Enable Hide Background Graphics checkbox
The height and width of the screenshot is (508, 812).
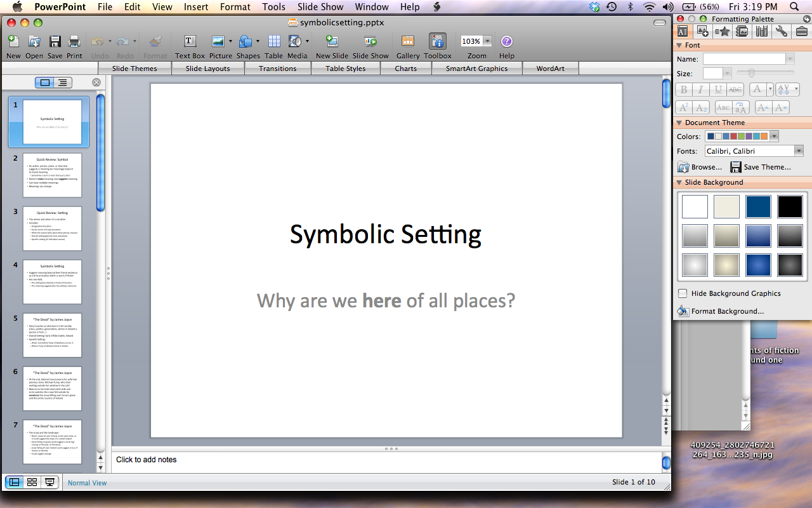point(683,293)
